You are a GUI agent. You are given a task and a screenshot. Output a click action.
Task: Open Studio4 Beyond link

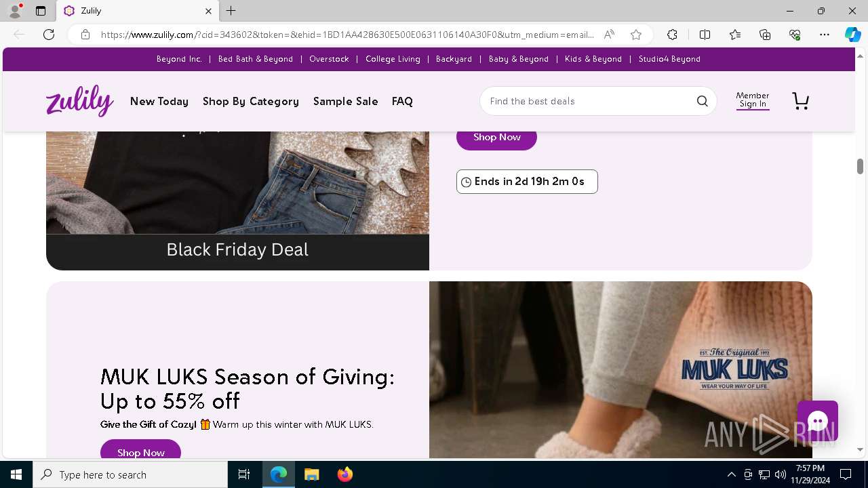click(669, 59)
